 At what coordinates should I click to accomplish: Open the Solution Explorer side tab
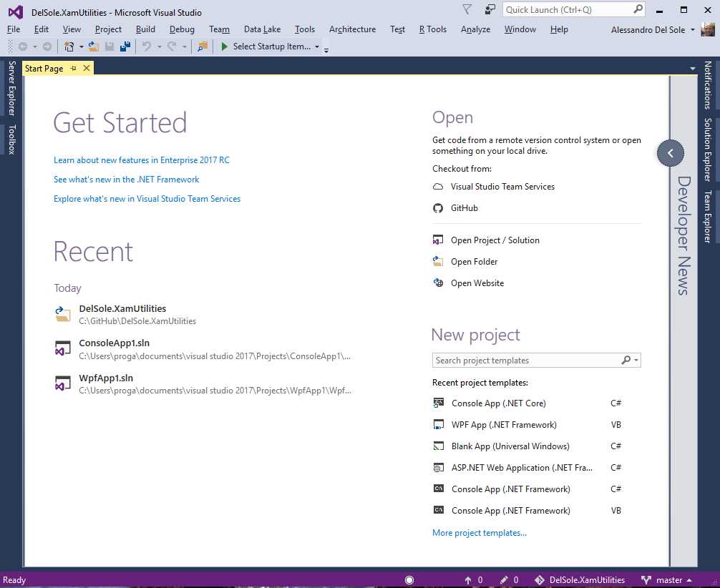[x=708, y=150]
